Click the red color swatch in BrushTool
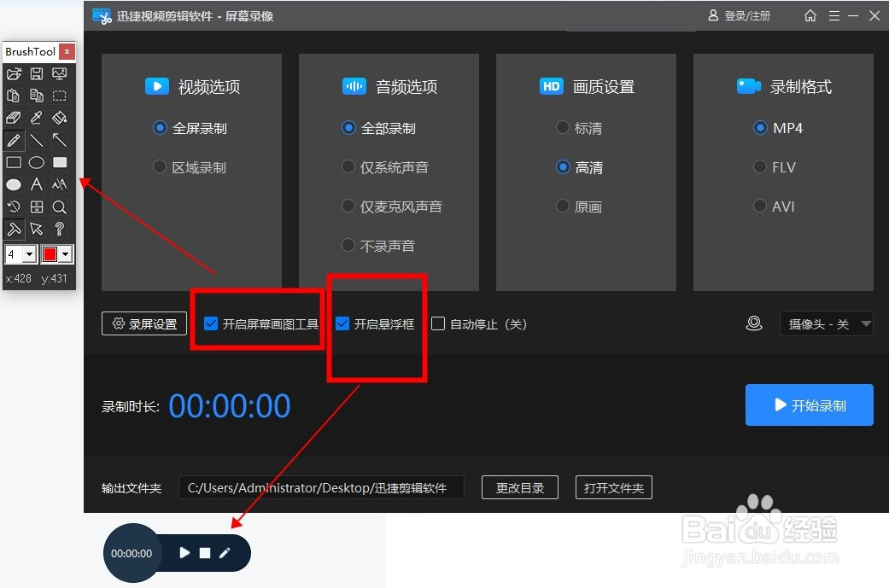 (x=50, y=254)
